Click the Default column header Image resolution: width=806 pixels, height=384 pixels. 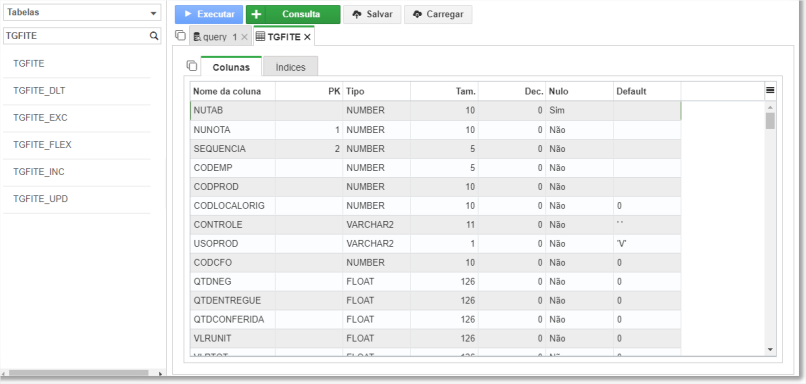point(647,92)
